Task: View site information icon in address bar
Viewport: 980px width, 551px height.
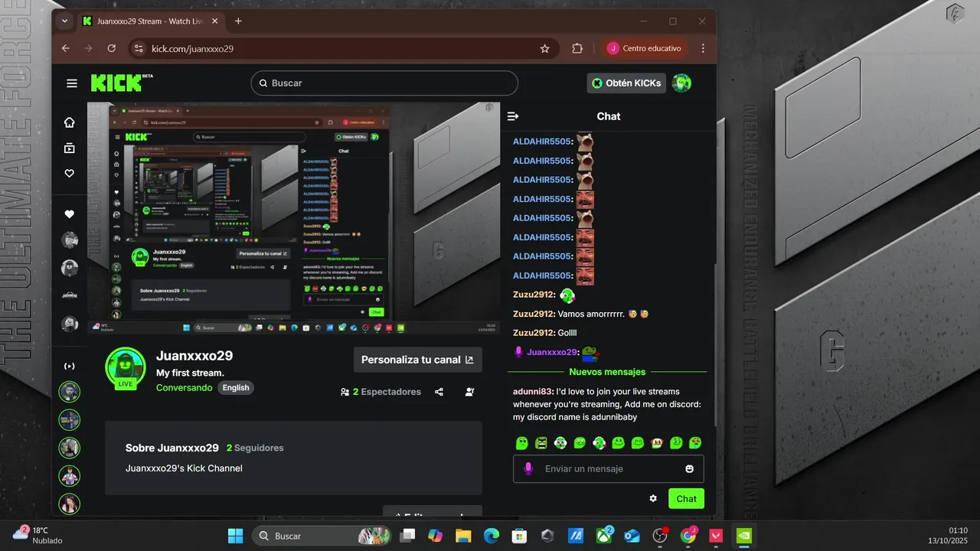Action: click(138, 48)
